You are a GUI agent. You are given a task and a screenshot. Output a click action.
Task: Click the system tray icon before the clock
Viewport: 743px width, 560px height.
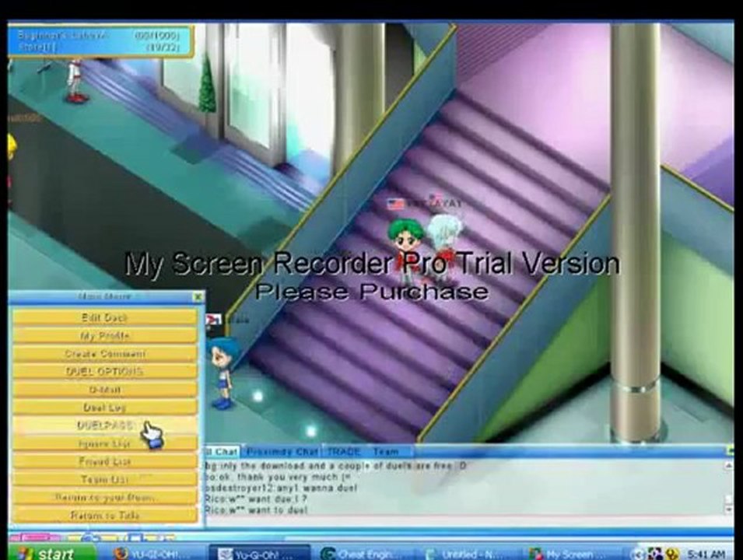tap(671, 553)
